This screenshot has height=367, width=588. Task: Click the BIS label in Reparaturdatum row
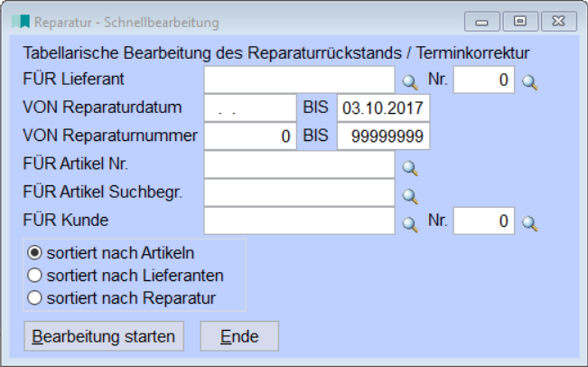(316, 108)
